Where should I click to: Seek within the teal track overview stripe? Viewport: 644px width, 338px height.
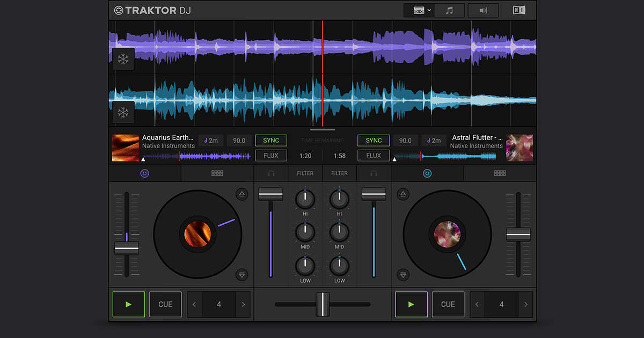(445, 157)
